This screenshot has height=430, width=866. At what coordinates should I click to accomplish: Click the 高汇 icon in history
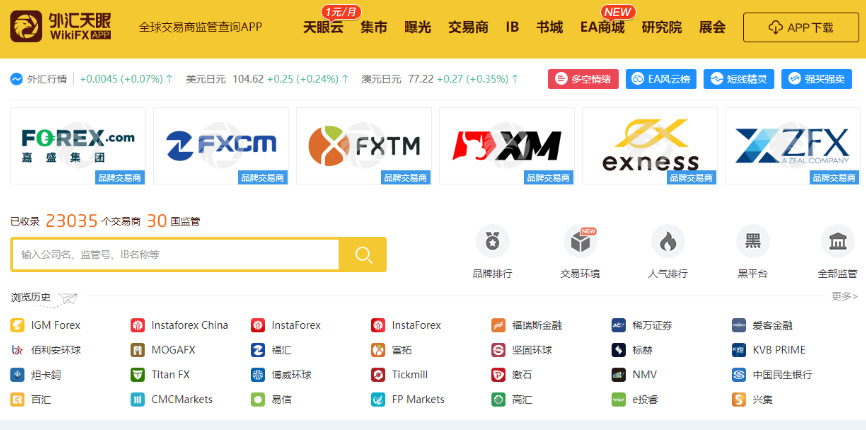[498, 399]
